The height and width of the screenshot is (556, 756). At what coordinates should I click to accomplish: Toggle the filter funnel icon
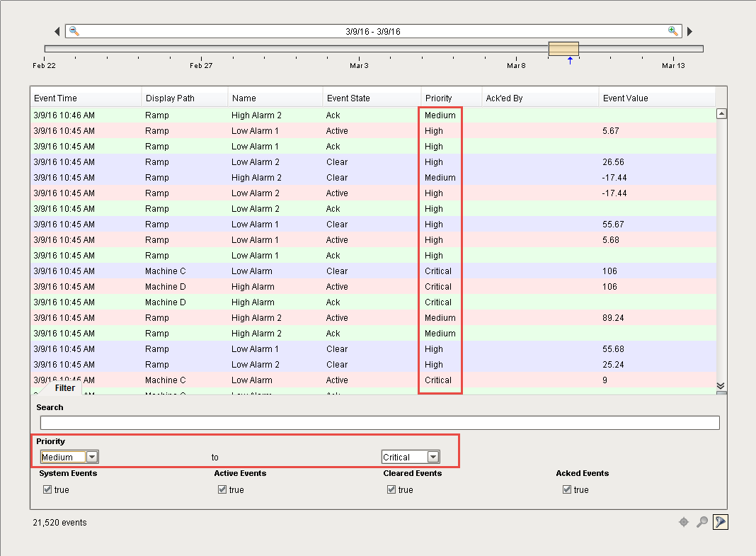click(721, 522)
